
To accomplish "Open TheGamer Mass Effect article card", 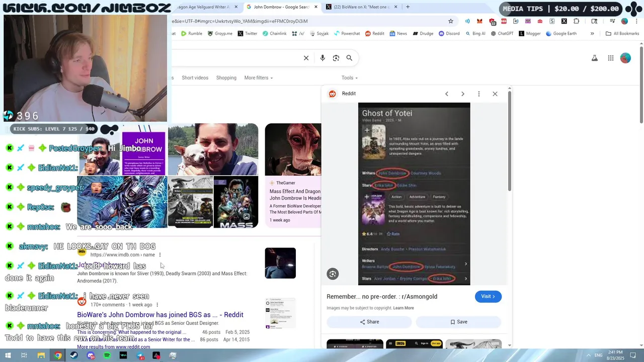I will [x=293, y=176].
